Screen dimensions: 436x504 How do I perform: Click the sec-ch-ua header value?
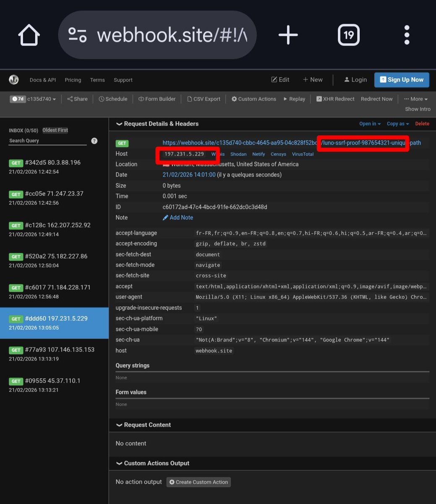click(292, 340)
